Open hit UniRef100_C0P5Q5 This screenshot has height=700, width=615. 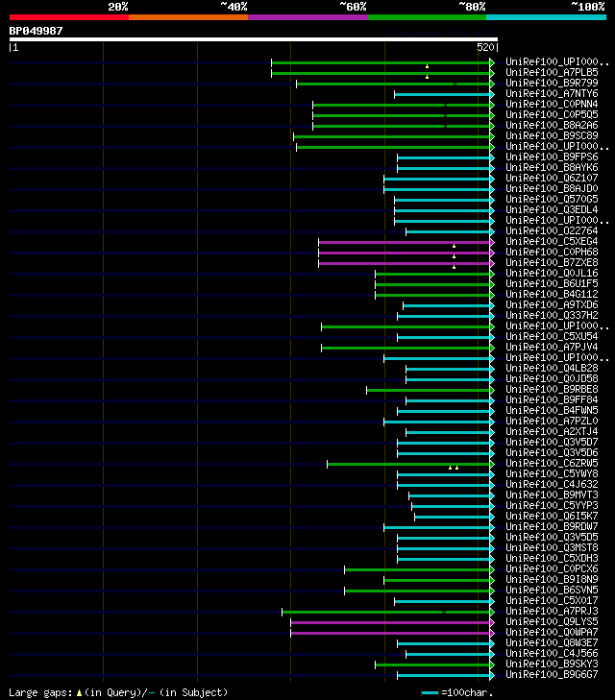[x=552, y=114]
